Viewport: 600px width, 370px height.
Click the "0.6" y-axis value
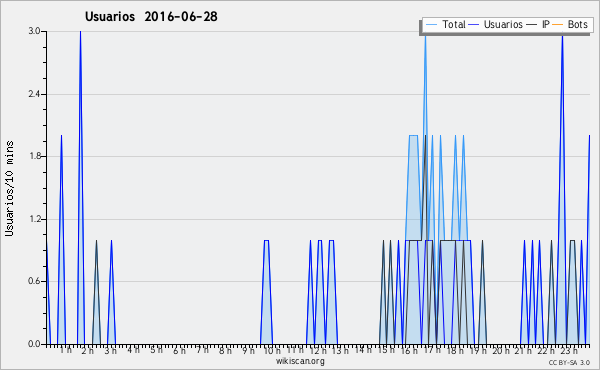click(34, 281)
